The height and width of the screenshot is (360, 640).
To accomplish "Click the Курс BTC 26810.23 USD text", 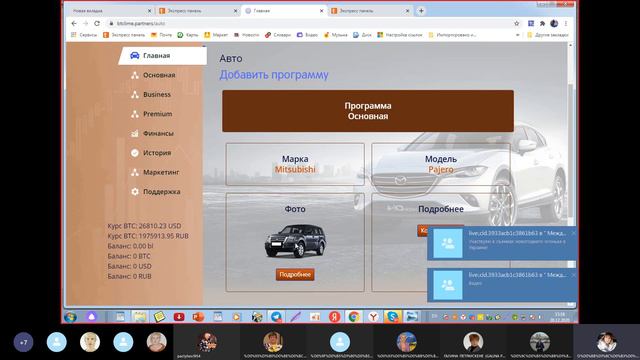I will coord(144,226).
